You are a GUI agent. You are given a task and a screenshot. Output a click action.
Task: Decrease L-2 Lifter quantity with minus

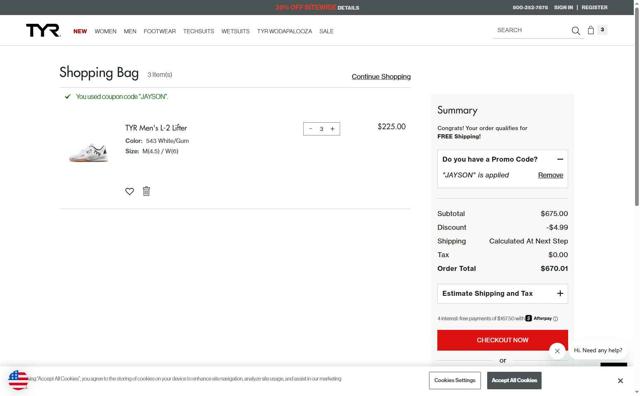[x=311, y=129]
